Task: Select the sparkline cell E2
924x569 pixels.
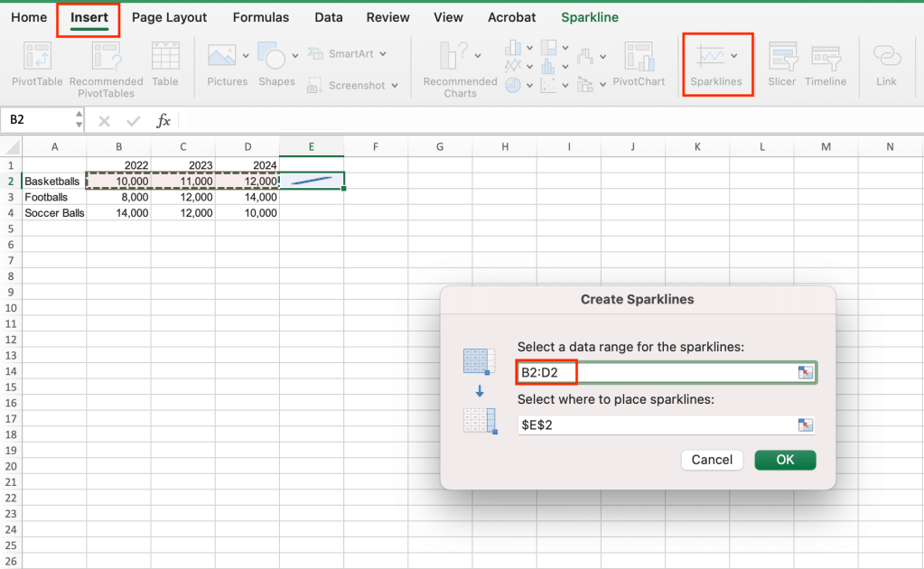Action: (x=311, y=181)
